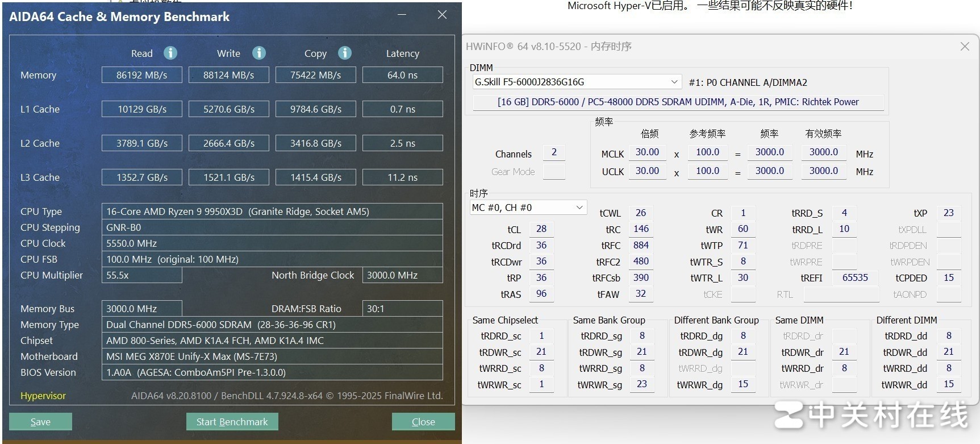Select L1 Cache Read value 10129 GB/s

coord(142,109)
